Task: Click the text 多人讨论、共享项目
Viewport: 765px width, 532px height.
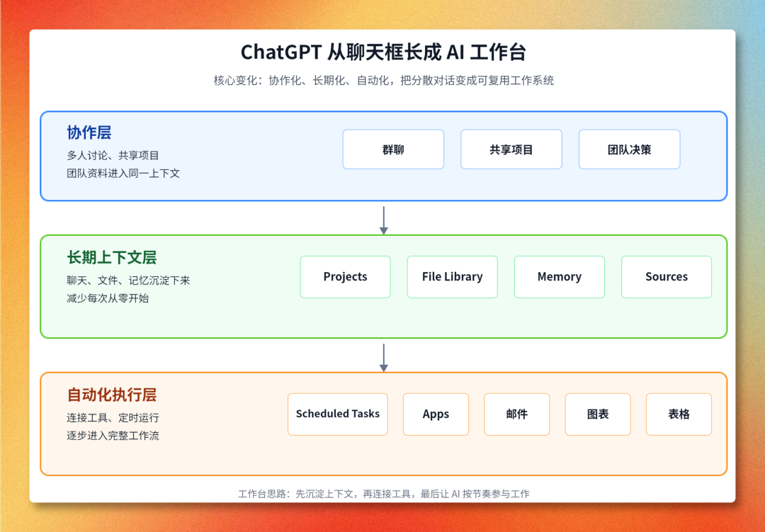Action: tap(113, 155)
